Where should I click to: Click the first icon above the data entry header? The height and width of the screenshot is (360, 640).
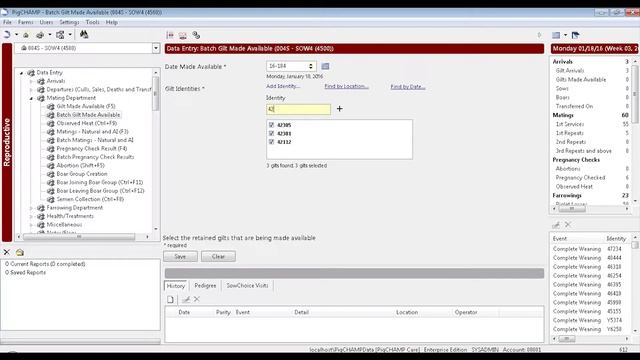170,36
